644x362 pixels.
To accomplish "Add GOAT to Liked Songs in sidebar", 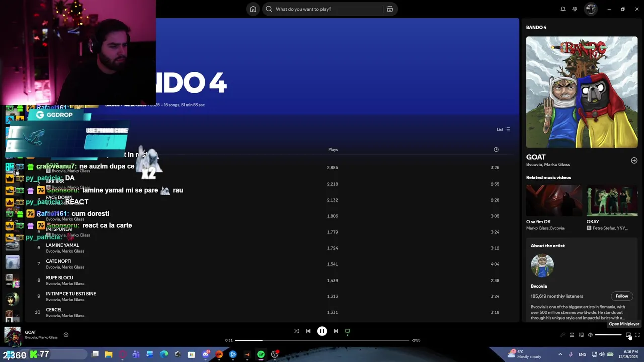I will (634, 160).
